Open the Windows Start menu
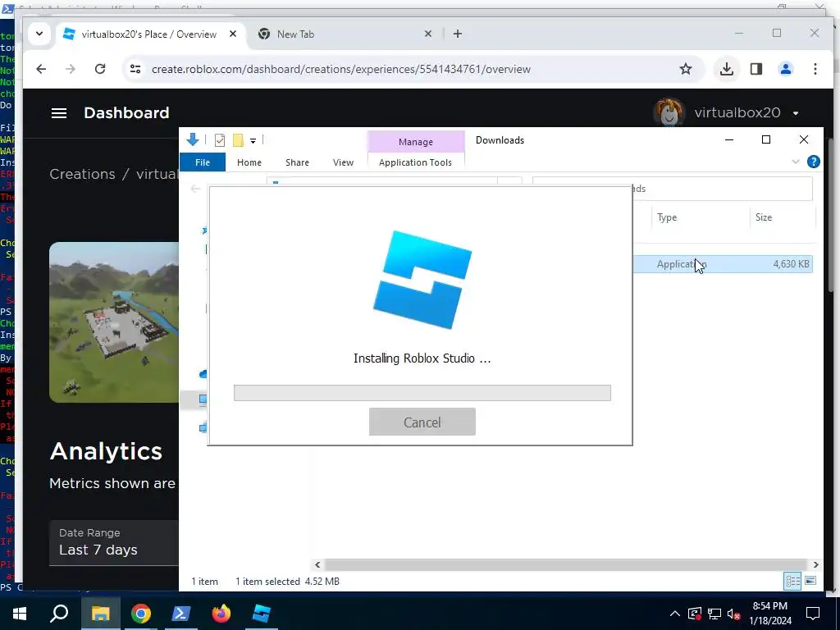Screen dimensions: 840x630 click(20, 614)
